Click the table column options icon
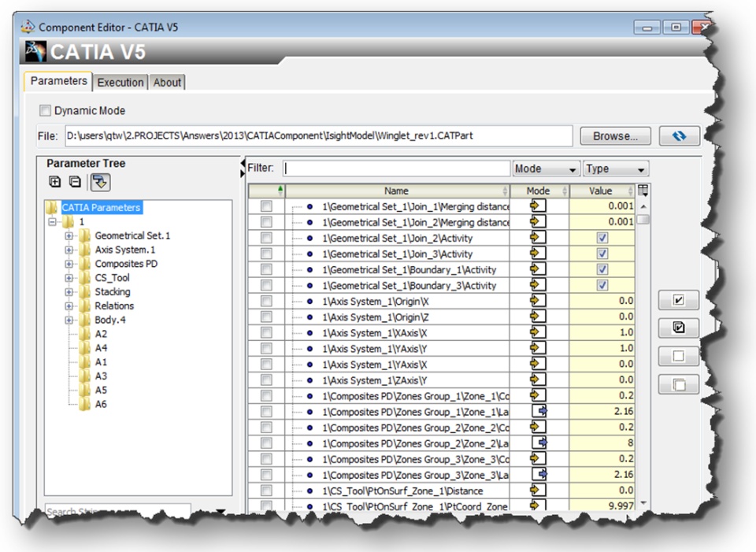Image resolution: width=756 pixels, height=552 pixels. point(643,191)
